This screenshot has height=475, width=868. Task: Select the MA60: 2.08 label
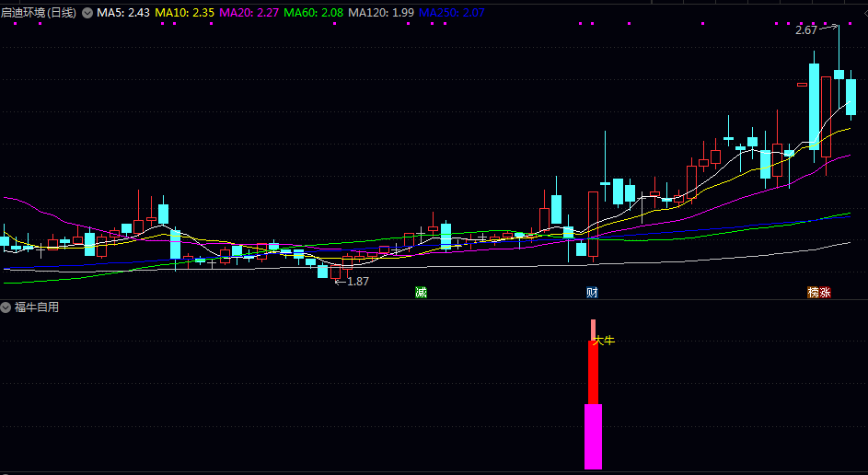point(313,13)
